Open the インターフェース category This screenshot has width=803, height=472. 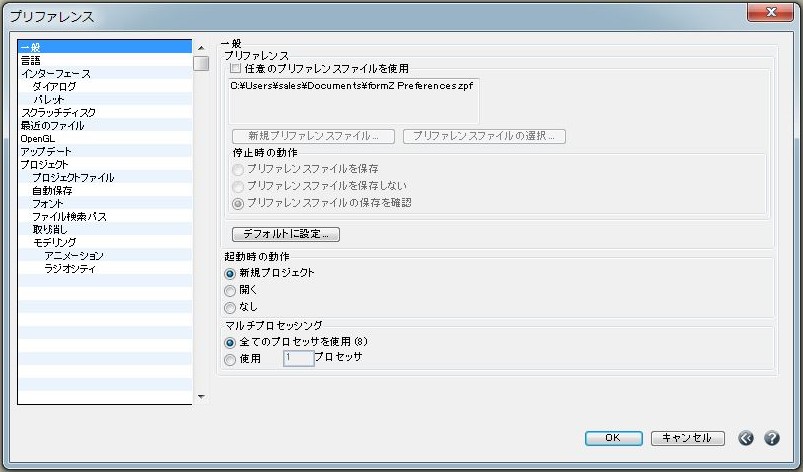[105, 73]
